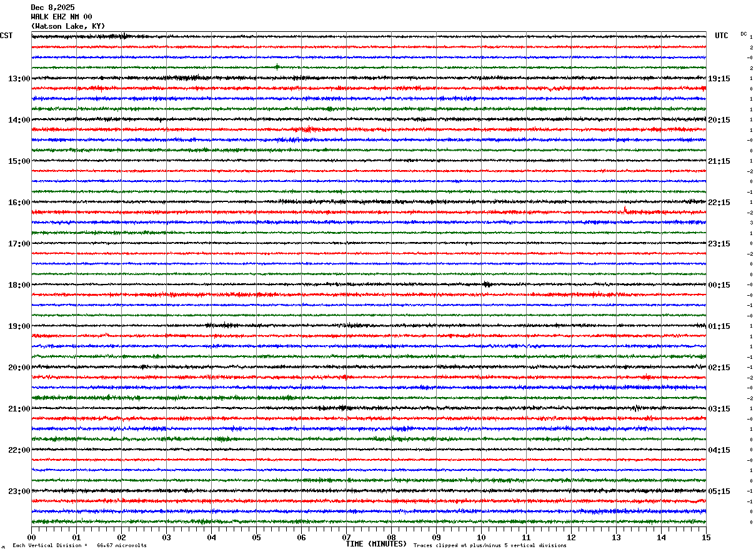Select the 18:00 CST time label
Image resolution: width=756 pixels, height=554 pixels.
pyautogui.click(x=19, y=285)
